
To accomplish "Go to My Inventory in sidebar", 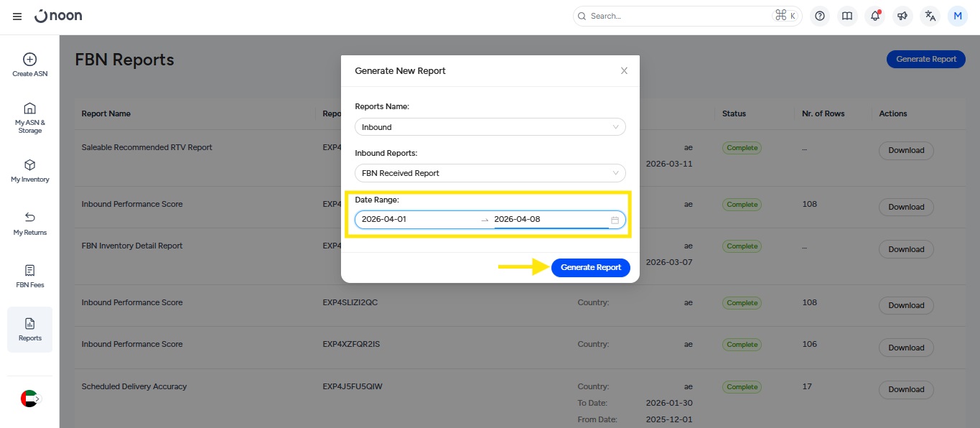I will [x=30, y=171].
